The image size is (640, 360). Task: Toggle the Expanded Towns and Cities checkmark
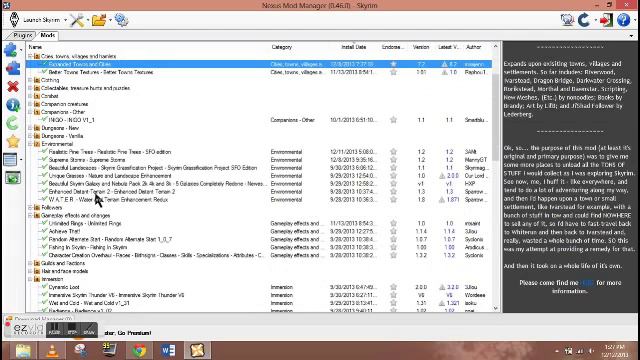[x=44, y=64]
